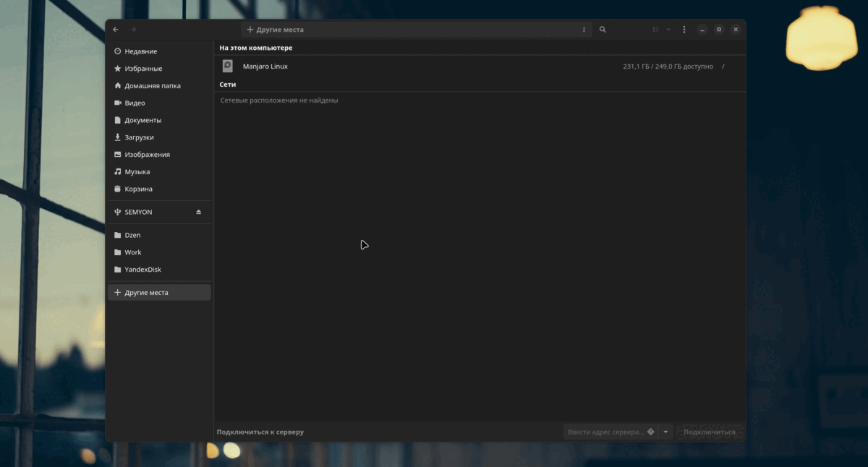Select the SEMYON drive label
The height and width of the screenshot is (467, 868).
pyautogui.click(x=138, y=212)
